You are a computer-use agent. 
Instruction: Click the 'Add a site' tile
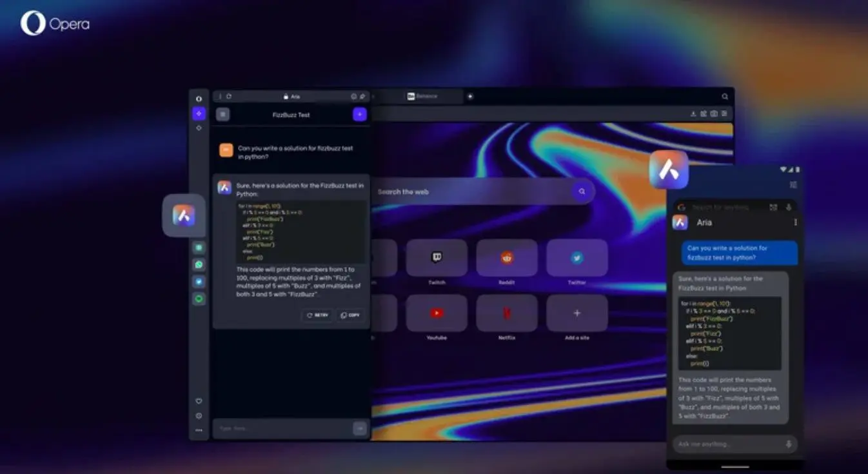[577, 313]
